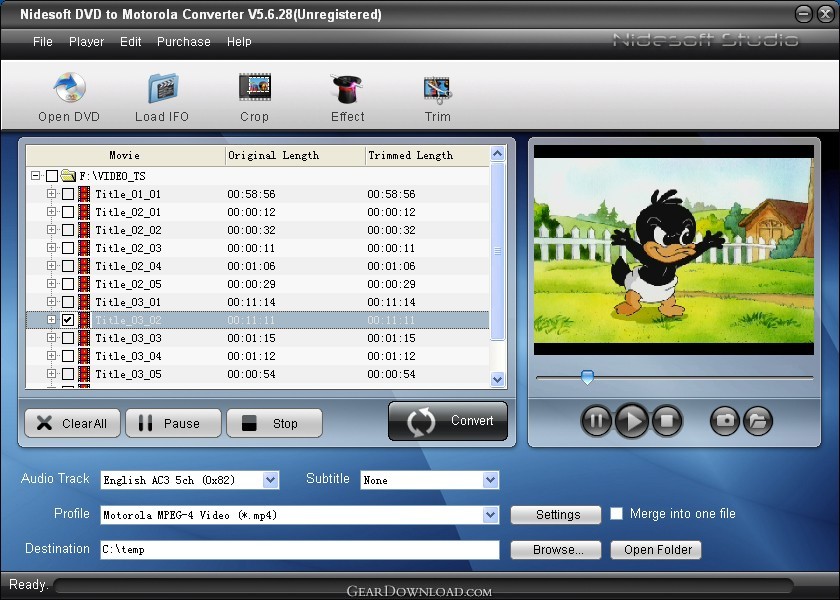Click the movie list scroll up arrow
This screenshot has height=600, width=840.
pyautogui.click(x=497, y=154)
